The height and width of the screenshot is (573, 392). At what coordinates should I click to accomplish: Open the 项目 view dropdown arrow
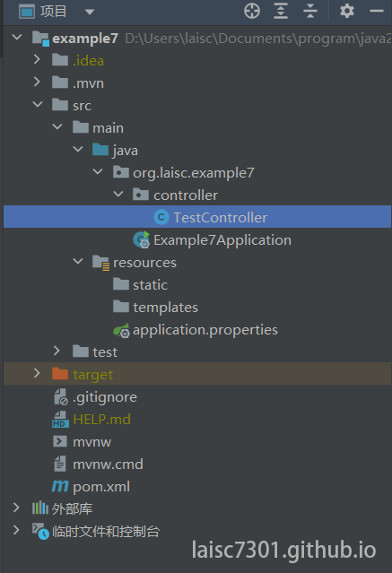click(90, 12)
